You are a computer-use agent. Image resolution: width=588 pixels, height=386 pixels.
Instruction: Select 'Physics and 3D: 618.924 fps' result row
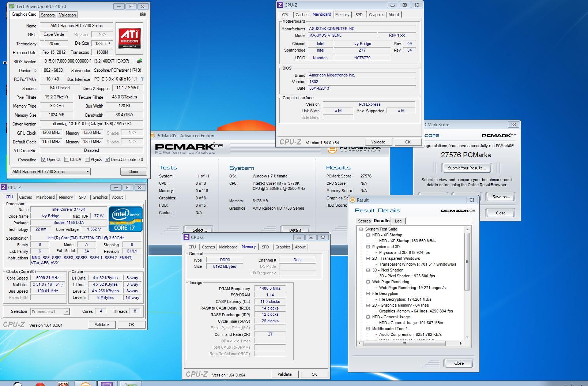tap(404, 252)
